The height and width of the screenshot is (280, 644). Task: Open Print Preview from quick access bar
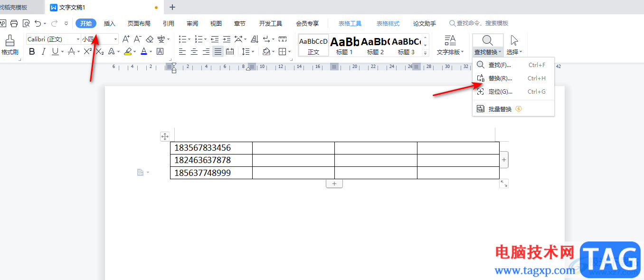26,23
